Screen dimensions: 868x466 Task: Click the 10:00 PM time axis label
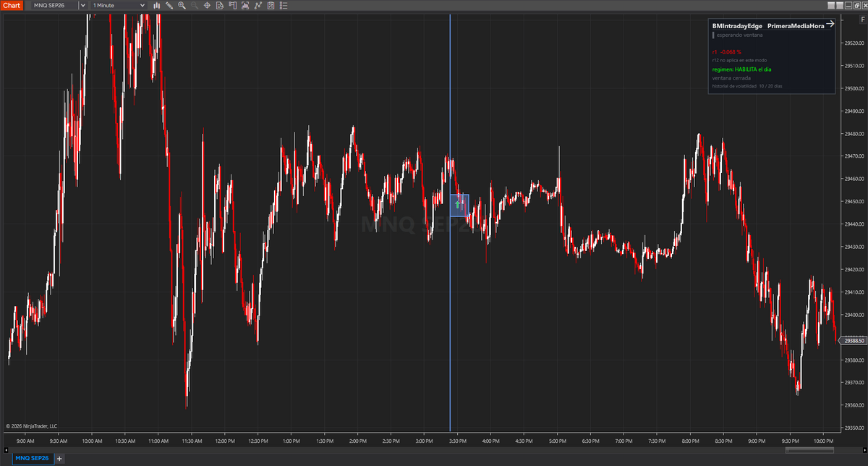click(824, 440)
